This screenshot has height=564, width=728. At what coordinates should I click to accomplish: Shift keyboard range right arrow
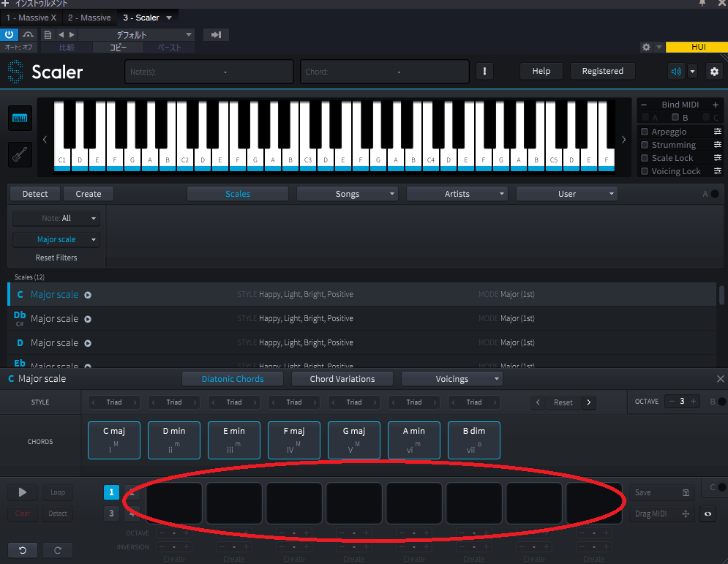623,139
